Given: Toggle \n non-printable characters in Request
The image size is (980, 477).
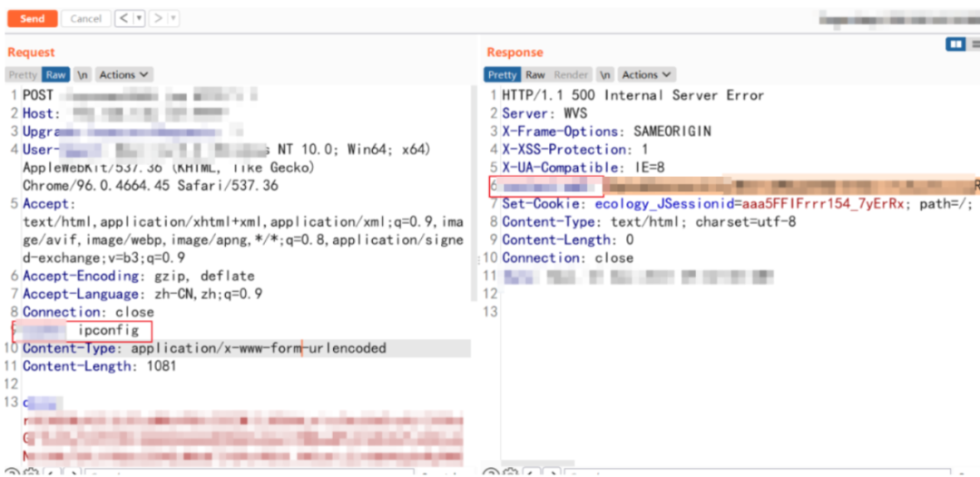Looking at the screenshot, I should 82,75.
